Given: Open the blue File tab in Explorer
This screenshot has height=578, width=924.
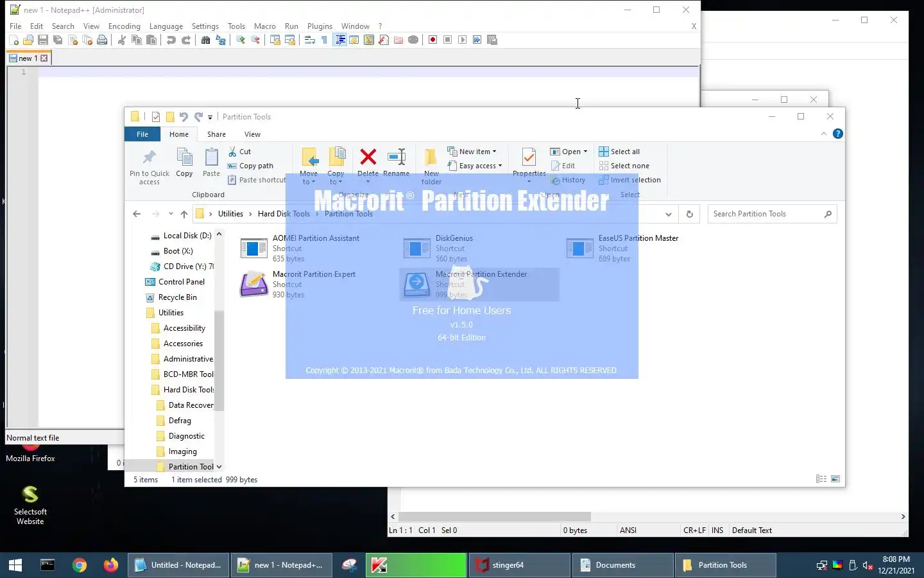Looking at the screenshot, I should [x=142, y=134].
